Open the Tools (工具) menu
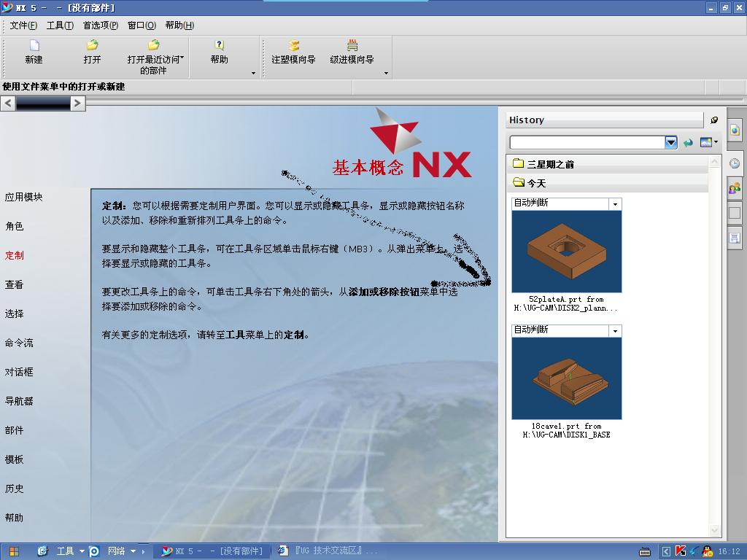 (x=60, y=26)
